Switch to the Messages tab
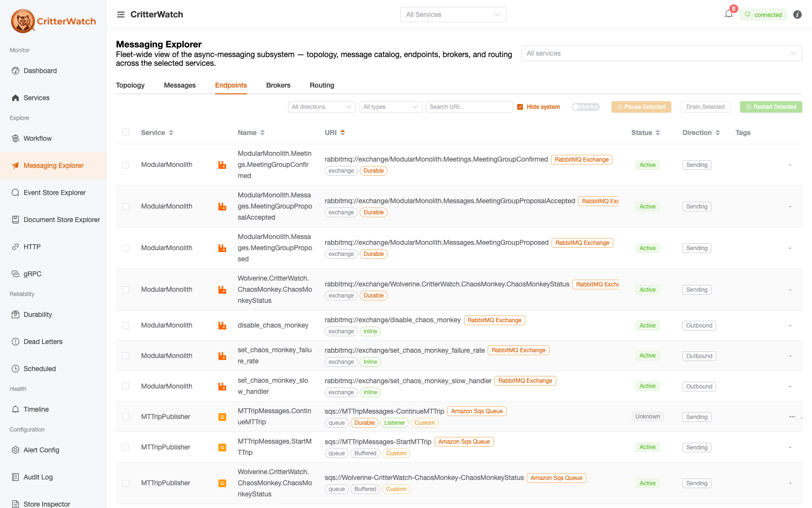This screenshot has width=812, height=508. [180, 85]
